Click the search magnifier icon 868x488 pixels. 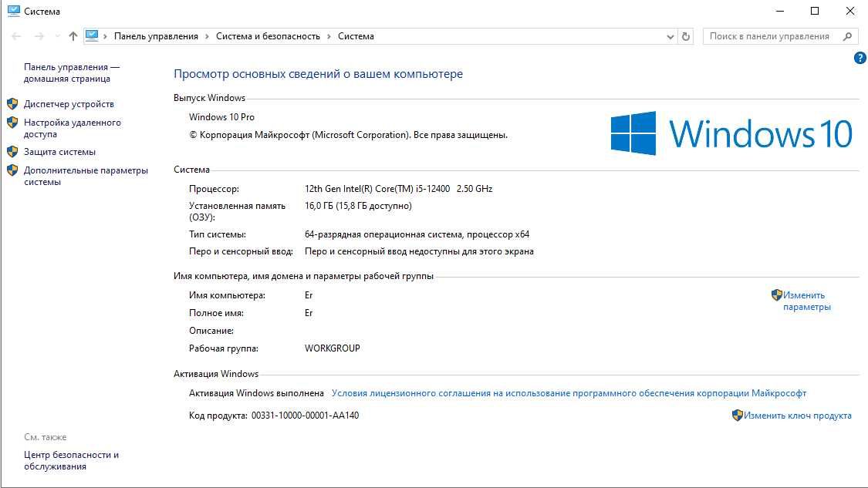pos(847,36)
